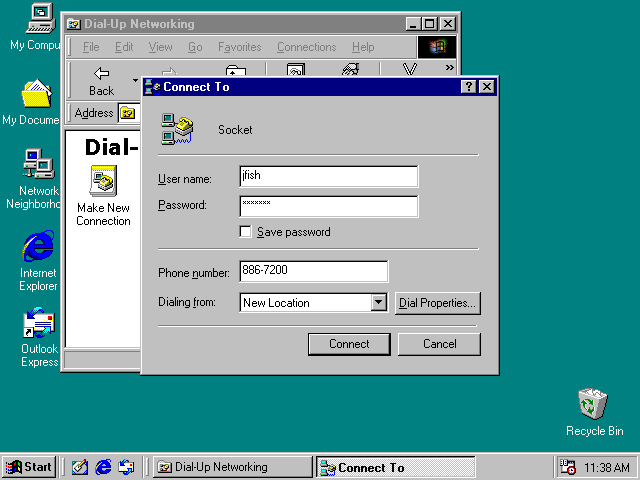Viewport: 640px width, 480px height.
Task: Enable the Save password checkbox
Action: click(245, 232)
